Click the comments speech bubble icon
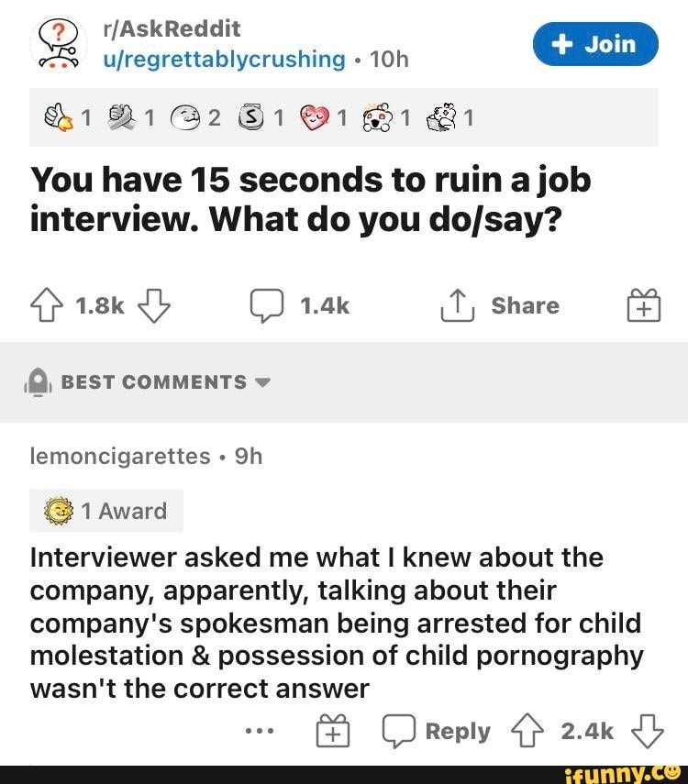The height and width of the screenshot is (784, 688). click(269, 304)
